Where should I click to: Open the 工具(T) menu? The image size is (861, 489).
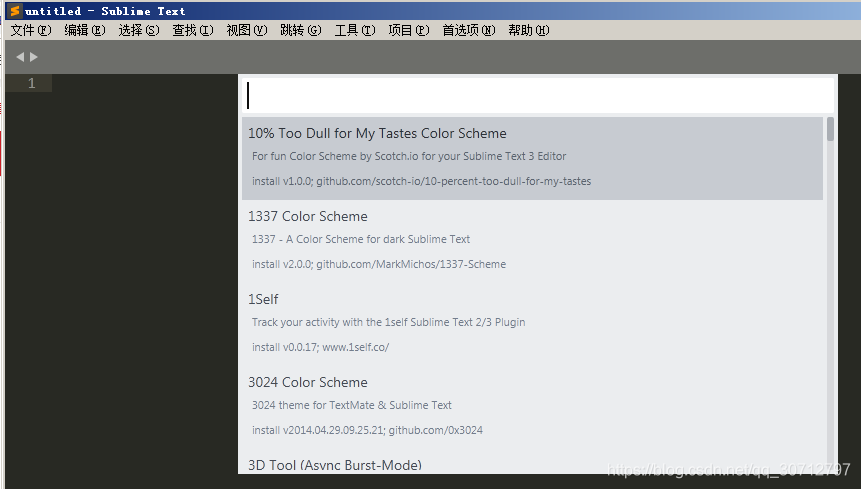click(x=355, y=30)
